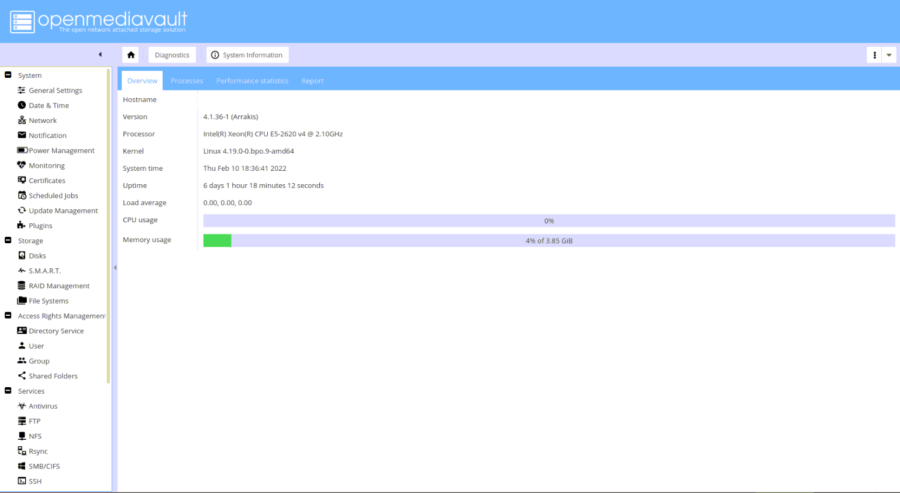Click the Update Management refresh icon
The image size is (900, 493).
tap(22, 210)
